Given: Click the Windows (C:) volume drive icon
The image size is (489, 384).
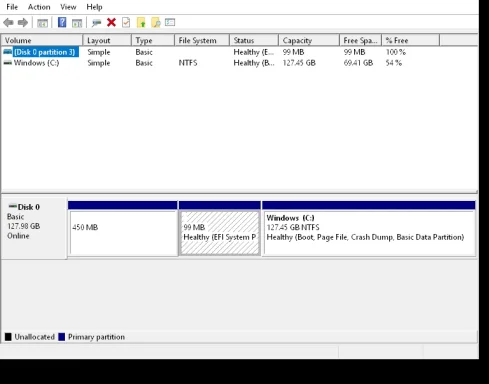Looking at the screenshot, I should point(8,63).
